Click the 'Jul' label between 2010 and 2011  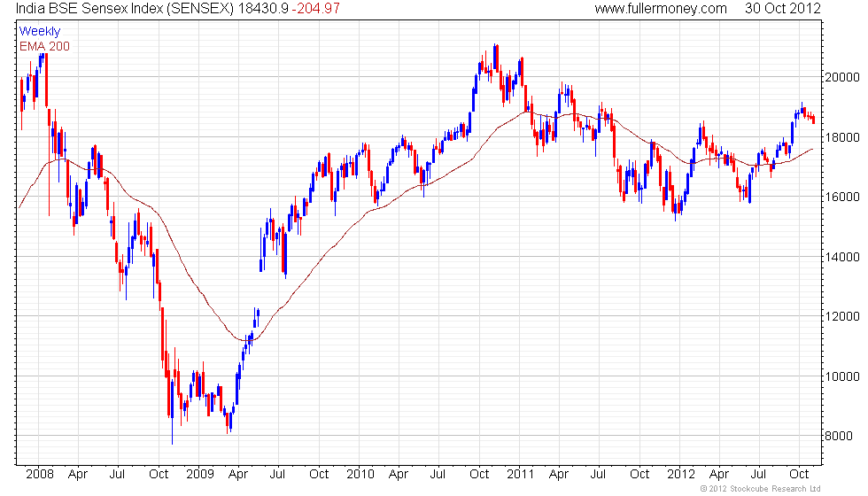438,475
